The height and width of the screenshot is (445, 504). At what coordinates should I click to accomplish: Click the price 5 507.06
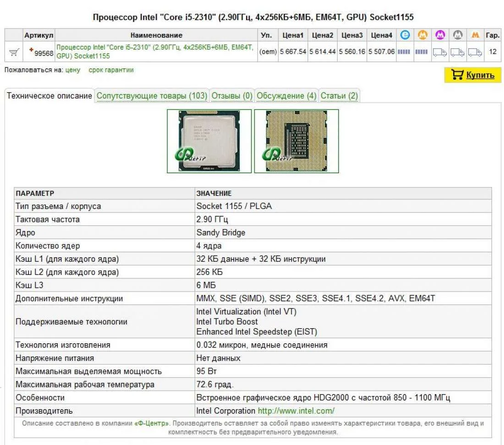click(x=382, y=51)
